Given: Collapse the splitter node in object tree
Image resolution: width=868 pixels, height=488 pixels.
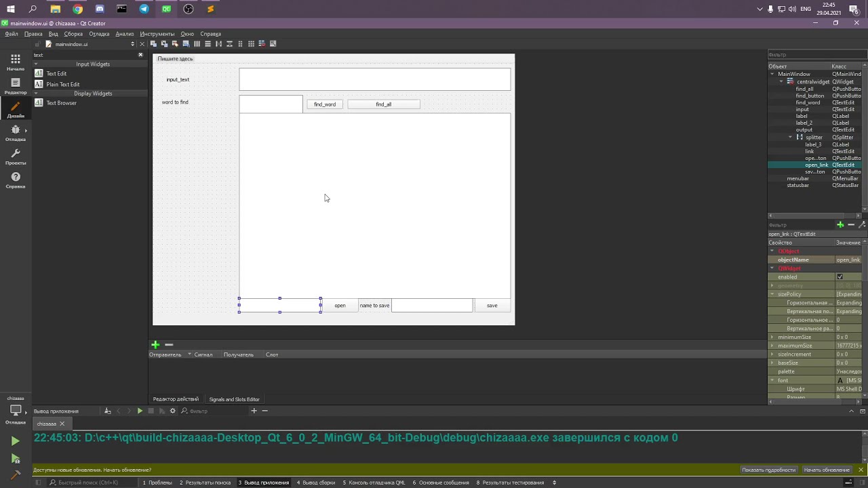Looking at the screenshot, I should point(790,137).
